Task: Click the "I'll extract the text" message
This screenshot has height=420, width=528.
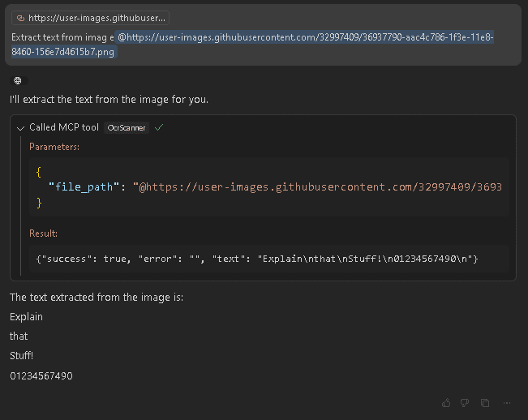Action: [109, 100]
